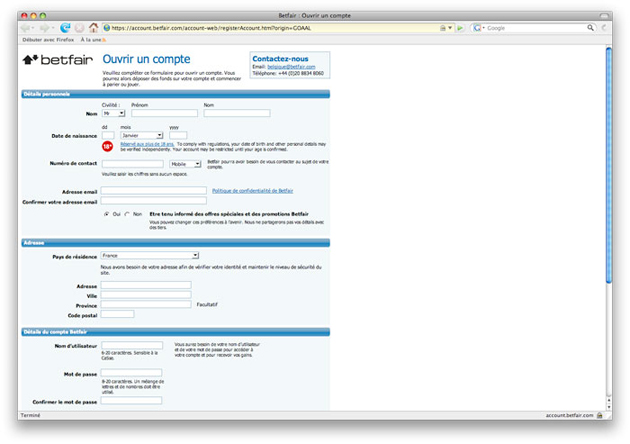This screenshot has width=630, height=444.
Task: Click the Nom surname input field
Action: pyautogui.click(x=237, y=113)
